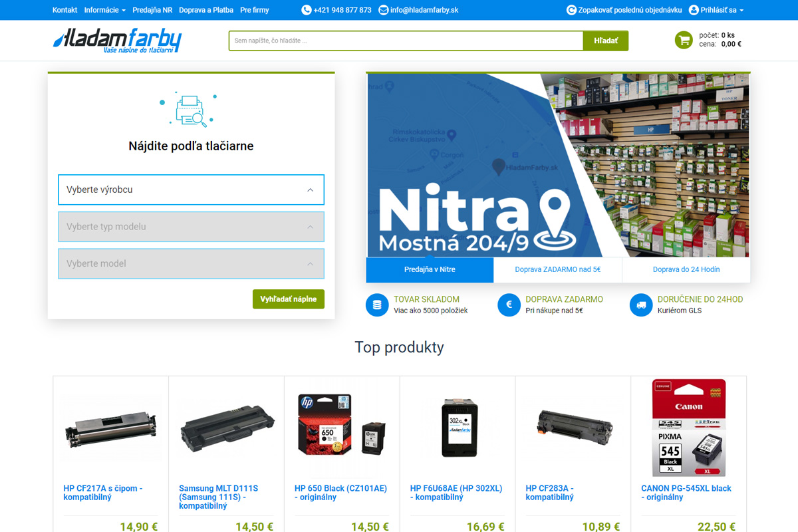This screenshot has width=798, height=532.
Task: Open HP CF283A kompatibilný product link
Action: [550, 493]
